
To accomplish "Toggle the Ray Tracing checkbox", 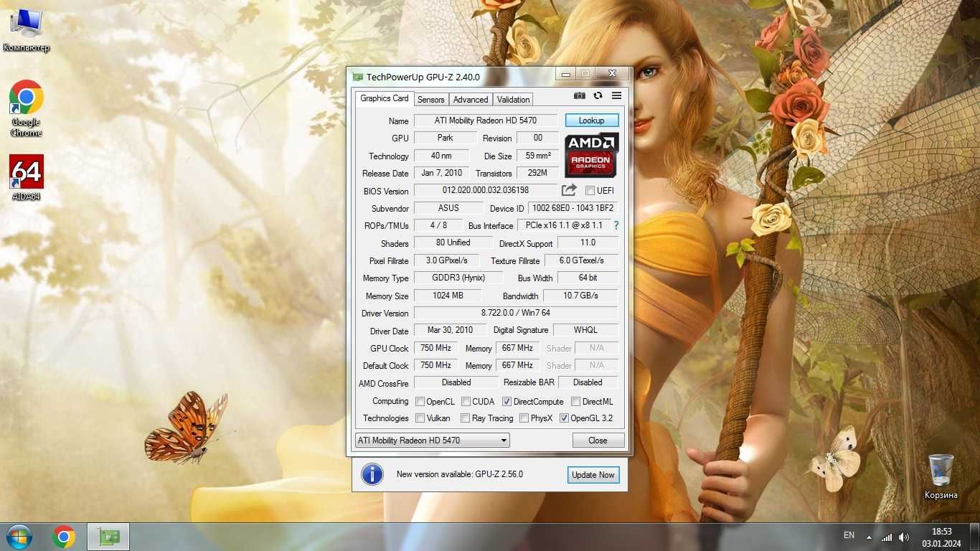I will click(466, 418).
